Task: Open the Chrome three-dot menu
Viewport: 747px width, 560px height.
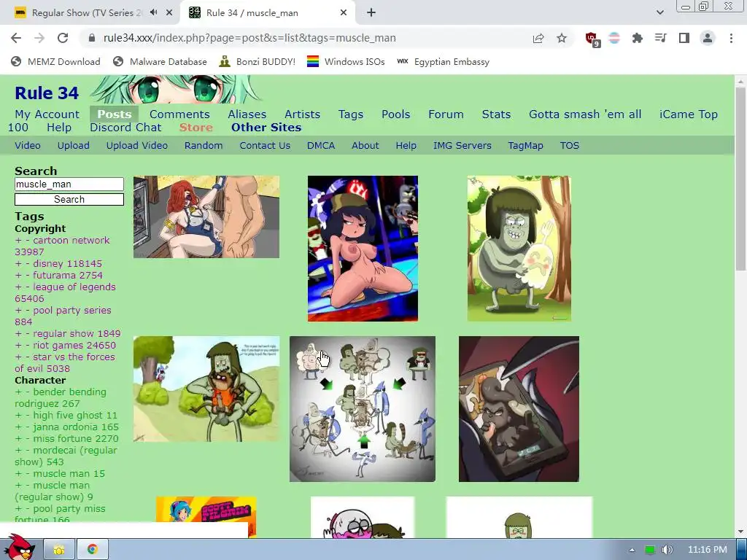Action: click(731, 38)
